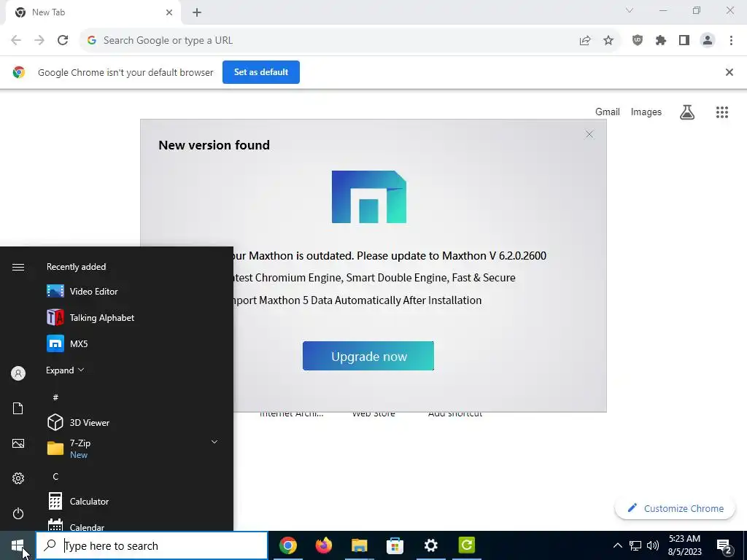Image resolution: width=747 pixels, height=560 pixels.
Task: Reload the current Chrome page
Action: pos(63,41)
